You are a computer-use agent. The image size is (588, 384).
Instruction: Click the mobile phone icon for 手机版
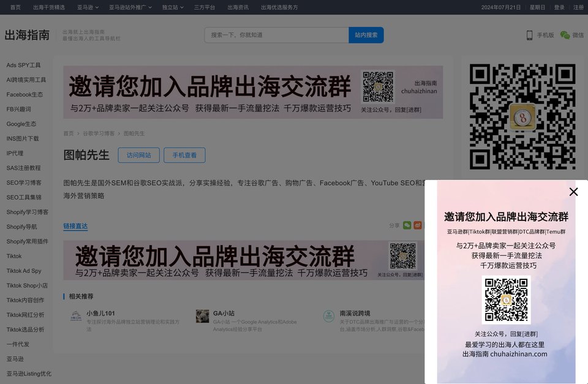click(529, 36)
